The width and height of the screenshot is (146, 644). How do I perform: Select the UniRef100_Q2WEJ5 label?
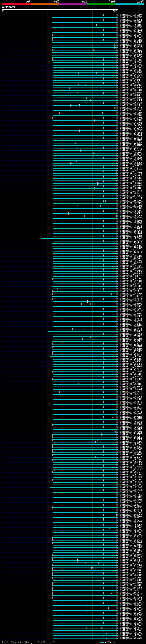click(x=131, y=457)
